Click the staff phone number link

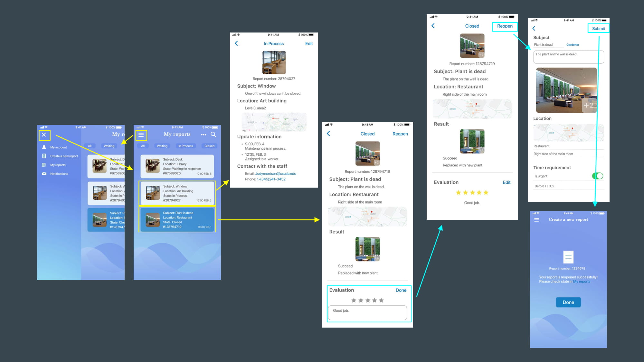271,179
